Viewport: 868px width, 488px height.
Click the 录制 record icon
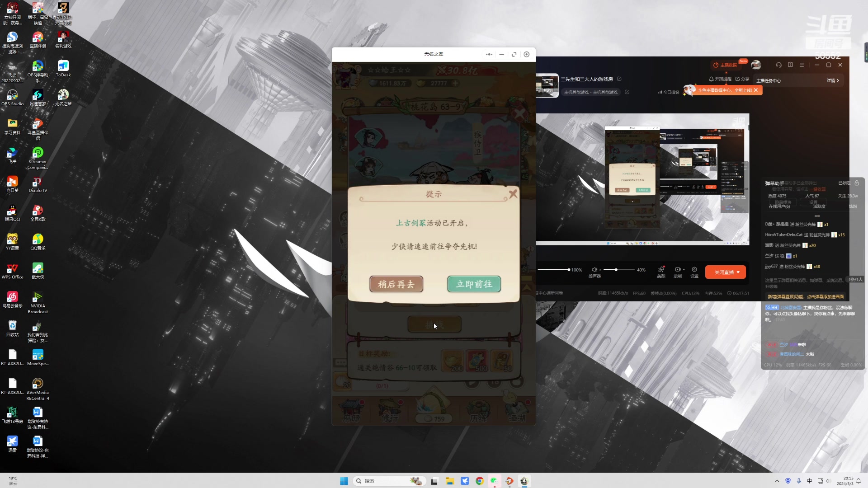677,272
